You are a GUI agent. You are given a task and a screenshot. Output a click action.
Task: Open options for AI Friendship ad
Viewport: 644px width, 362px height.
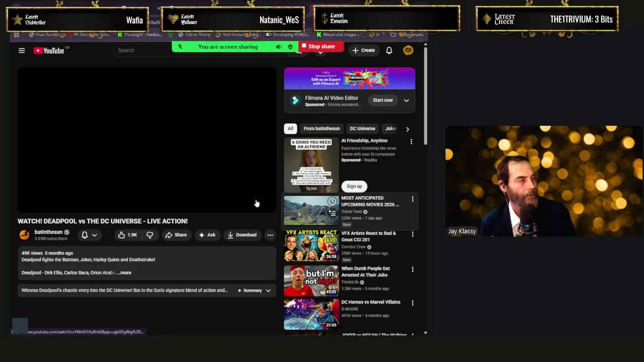pos(411,142)
